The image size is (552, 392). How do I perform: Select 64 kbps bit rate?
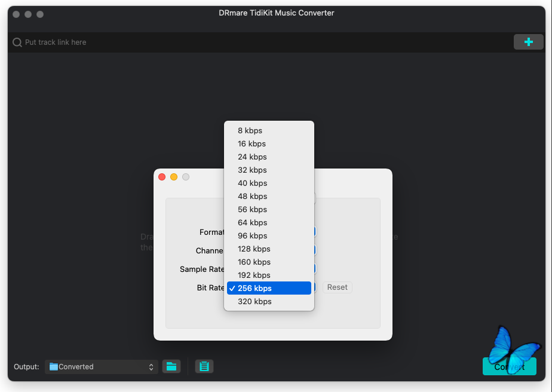pyautogui.click(x=269, y=222)
